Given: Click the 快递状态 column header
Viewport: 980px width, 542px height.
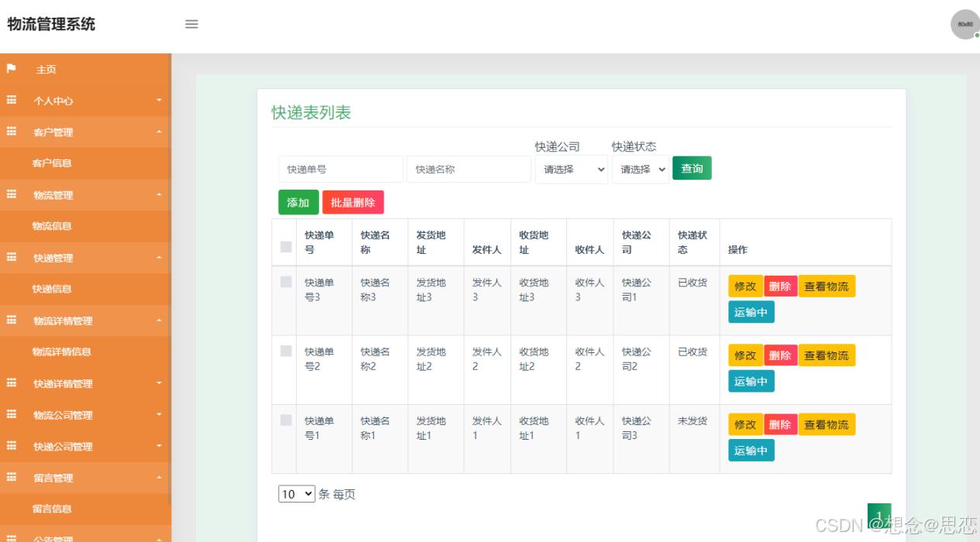Looking at the screenshot, I should click(693, 242).
